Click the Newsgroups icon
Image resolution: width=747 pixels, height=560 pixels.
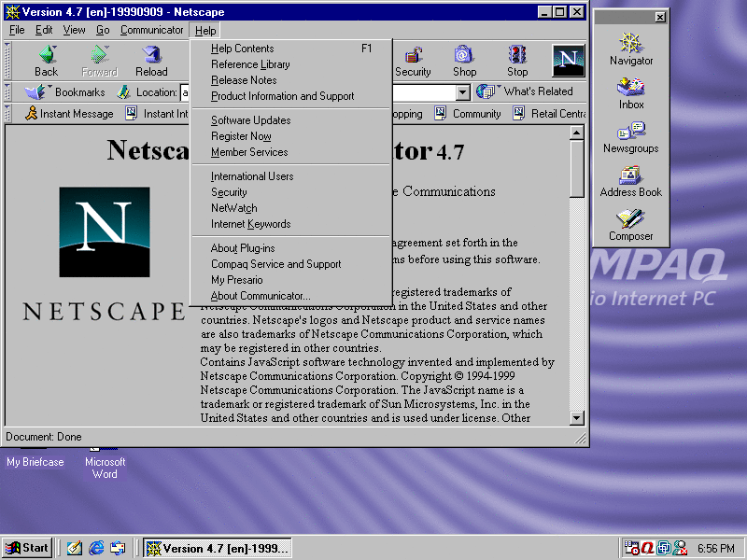[631, 133]
